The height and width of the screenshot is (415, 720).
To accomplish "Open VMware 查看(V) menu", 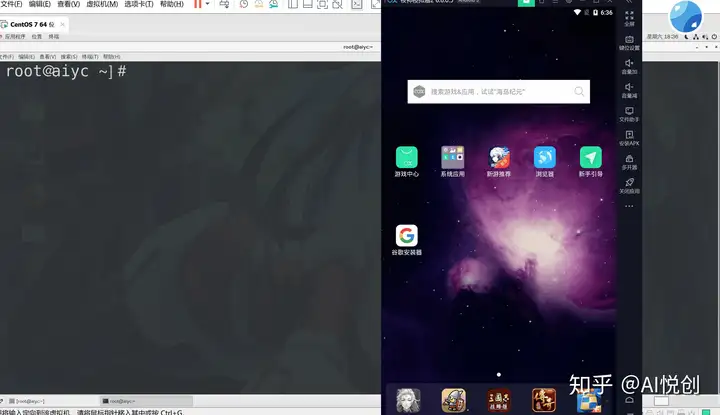I will (x=68, y=4).
